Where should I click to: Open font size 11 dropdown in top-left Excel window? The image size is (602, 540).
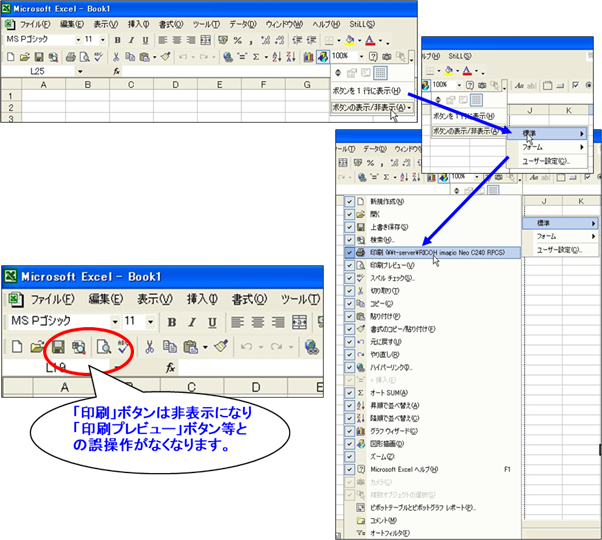(103, 40)
